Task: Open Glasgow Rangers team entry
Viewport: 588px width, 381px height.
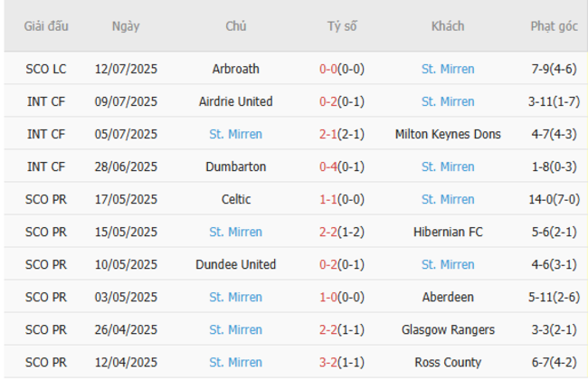Action: coord(448,329)
